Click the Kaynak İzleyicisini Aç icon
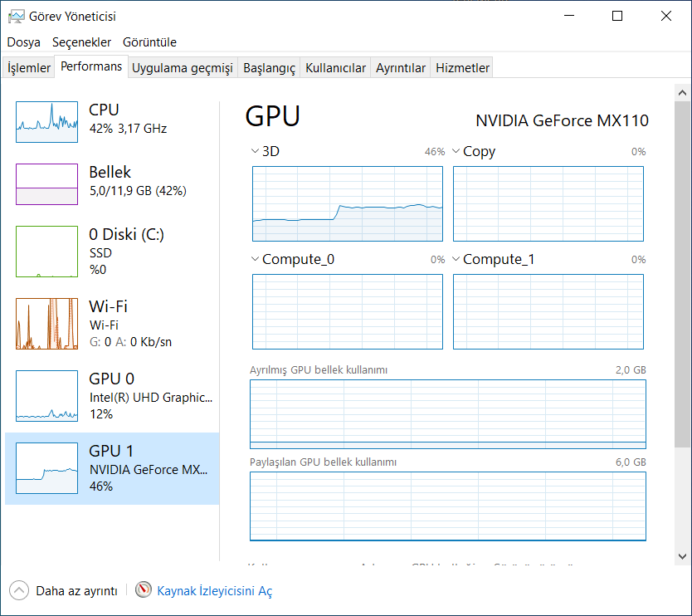The width and height of the screenshot is (692, 616). pyautogui.click(x=144, y=590)
